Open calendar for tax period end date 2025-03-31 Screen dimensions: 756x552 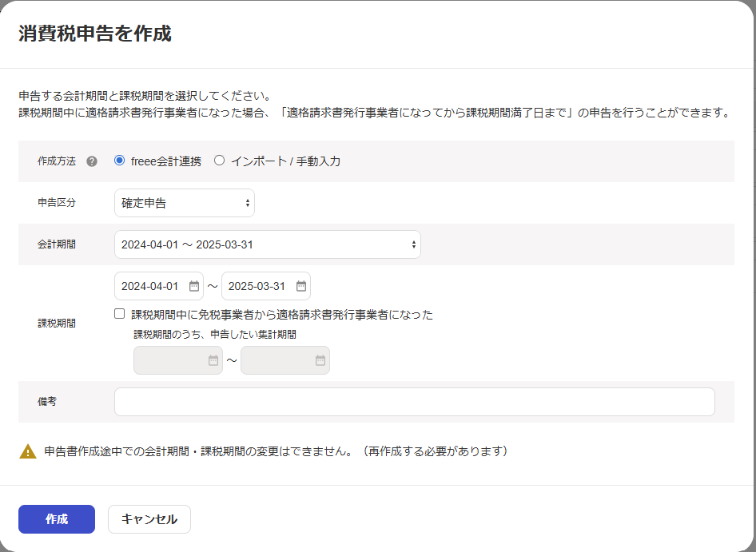tap(300, 286)
